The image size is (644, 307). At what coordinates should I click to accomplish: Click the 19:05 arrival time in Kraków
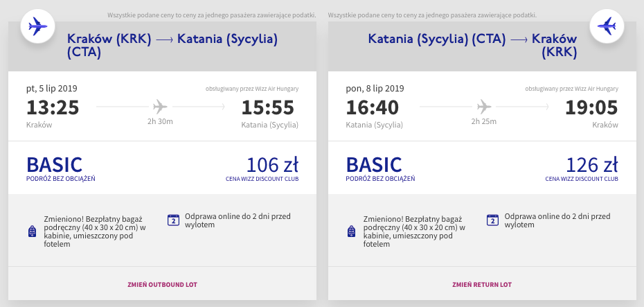(591, 107)
